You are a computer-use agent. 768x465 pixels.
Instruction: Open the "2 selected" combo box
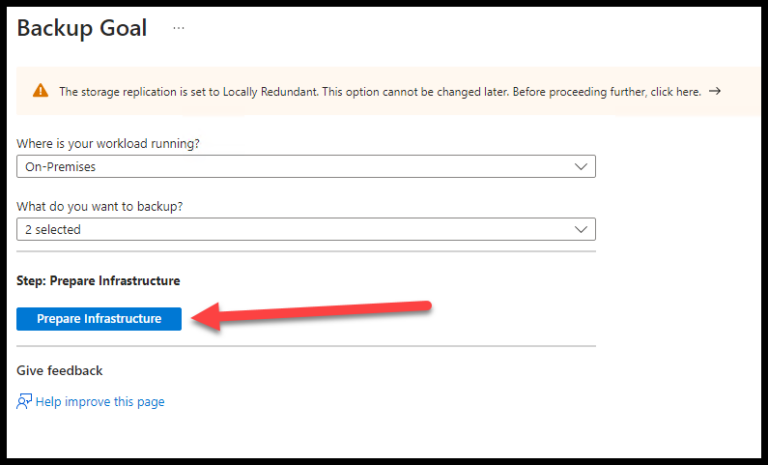tap(300, 229)
